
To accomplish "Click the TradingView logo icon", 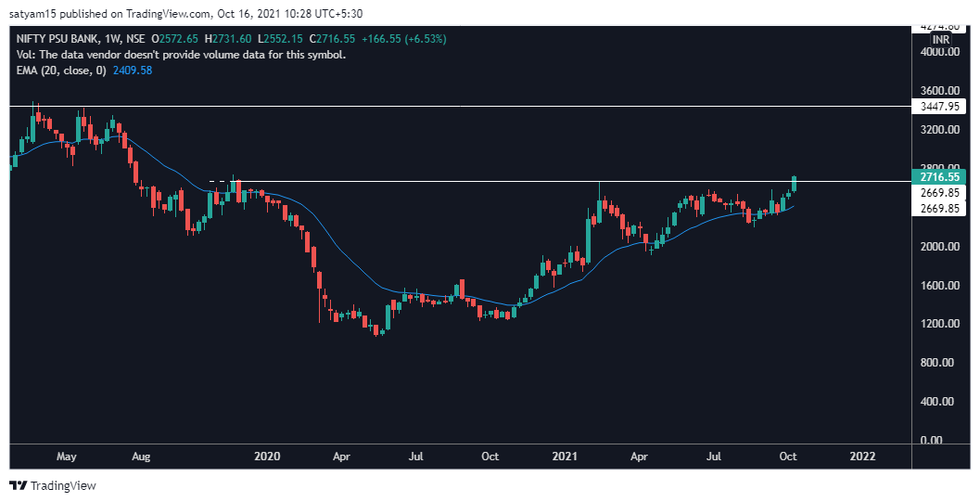I will pyautogui.click(x=19, y=485).
